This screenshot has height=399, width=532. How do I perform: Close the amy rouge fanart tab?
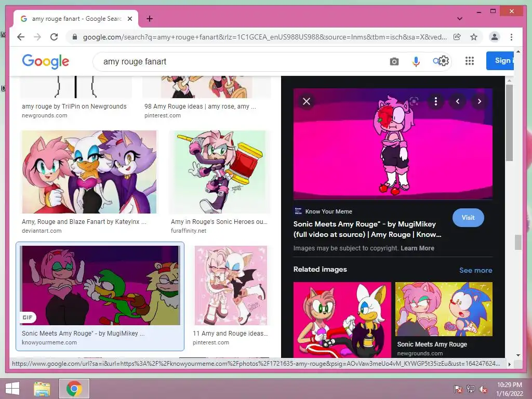[x=129, y=19]
